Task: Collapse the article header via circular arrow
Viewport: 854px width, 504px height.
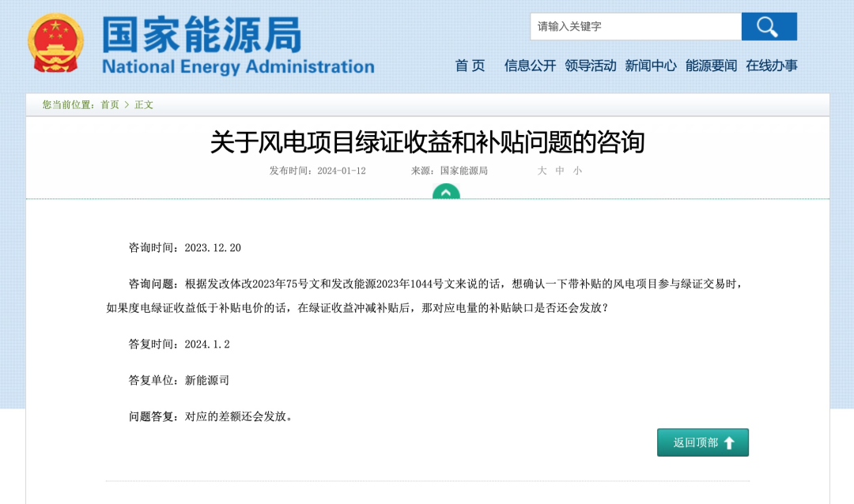Action: [x=446, y=192]
